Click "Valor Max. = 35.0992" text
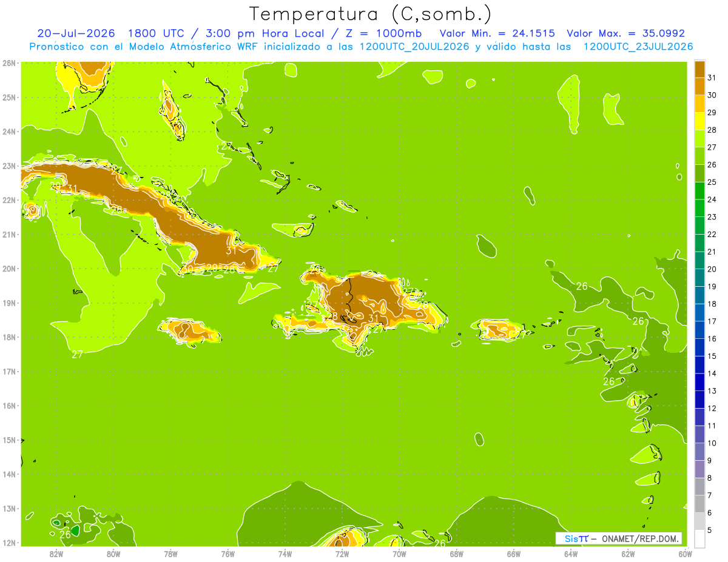 pos(625,33)
